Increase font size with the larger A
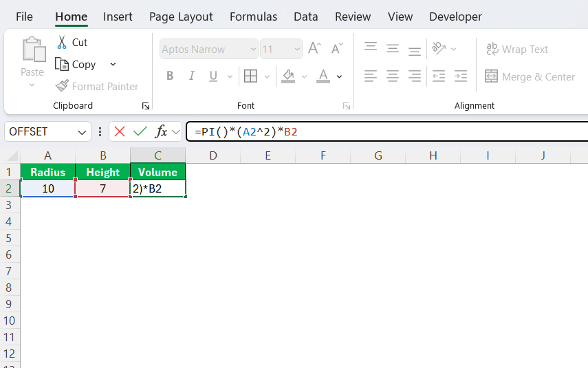588x368 pixels. [x=314, y=49]
